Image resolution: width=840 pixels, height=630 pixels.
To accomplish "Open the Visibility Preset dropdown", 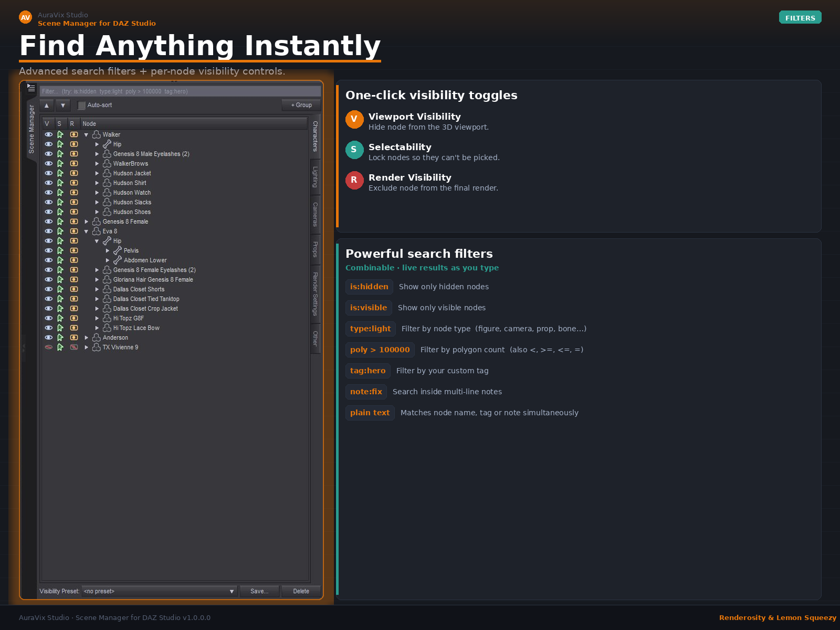I will [x=160, y=591].
